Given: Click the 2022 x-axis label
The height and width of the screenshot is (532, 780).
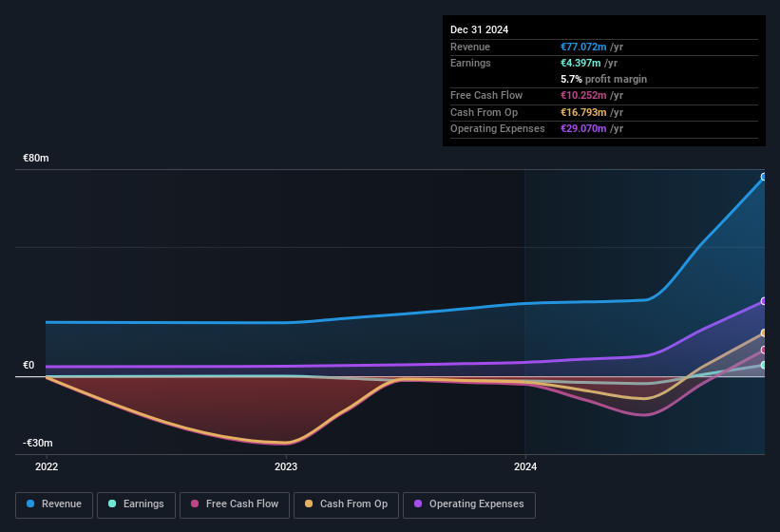Looking at the screenshot, I should tap(47, 466).
